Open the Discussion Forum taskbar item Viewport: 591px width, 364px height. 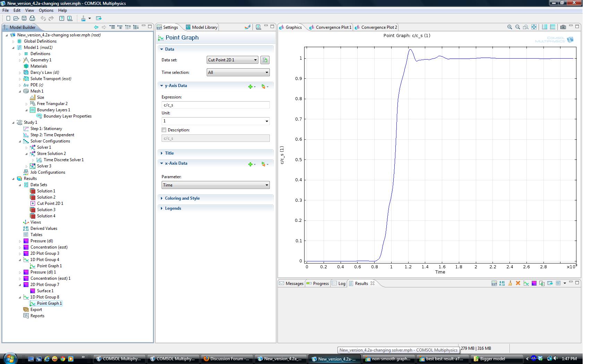[227, 359]
